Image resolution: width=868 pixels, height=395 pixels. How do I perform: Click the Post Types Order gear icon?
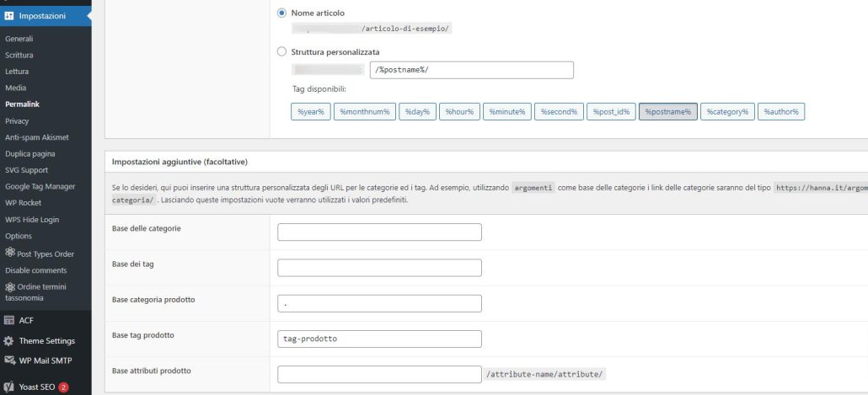pyautogui.click(x=9, y=254)
